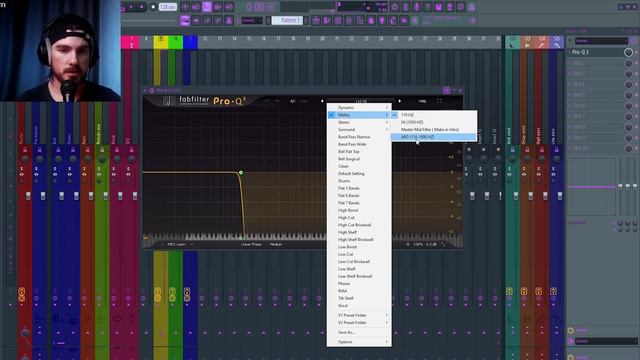Select the Master Mid Filter preset
640x360 pixels.
[x=434, y=129]
